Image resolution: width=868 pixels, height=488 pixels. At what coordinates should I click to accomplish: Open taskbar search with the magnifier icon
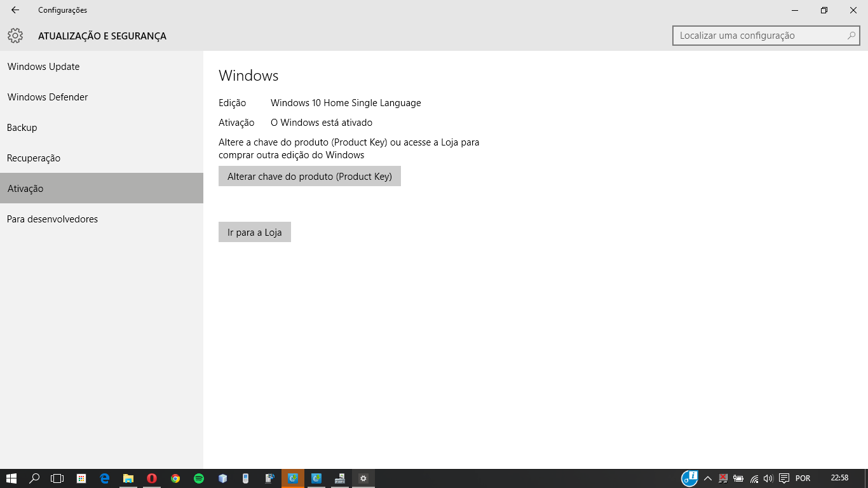coord(35,478)
